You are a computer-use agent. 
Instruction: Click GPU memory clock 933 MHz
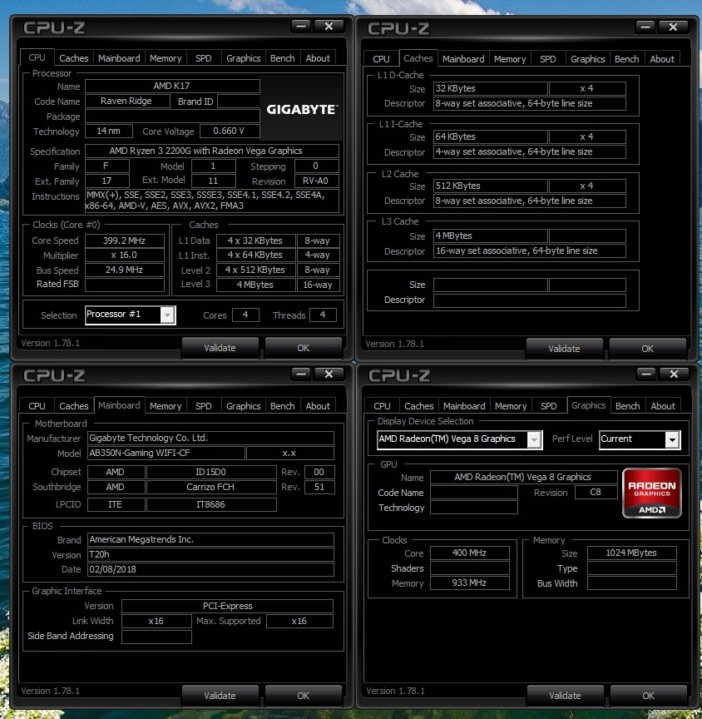tap(470, 583)
